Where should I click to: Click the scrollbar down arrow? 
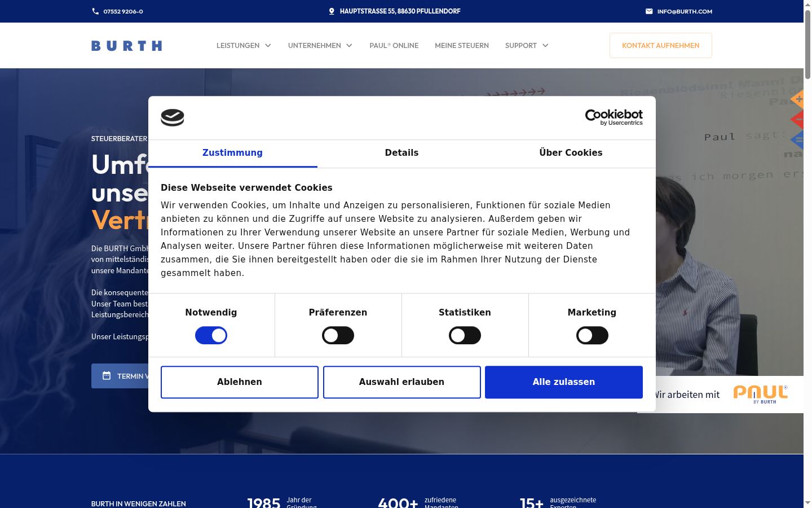pos(807,503)
